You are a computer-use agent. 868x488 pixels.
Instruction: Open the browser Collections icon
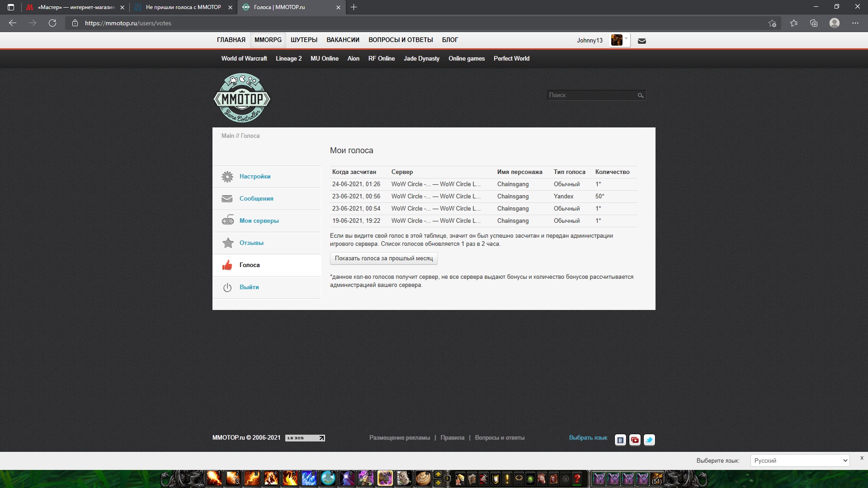click(814, 23)
